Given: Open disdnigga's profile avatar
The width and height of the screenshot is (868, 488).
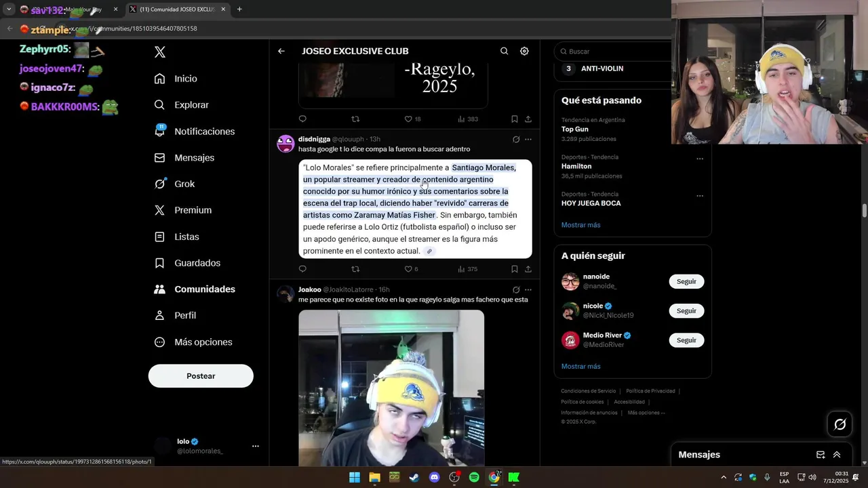Looking at the screenshot, I should [285, 143].
